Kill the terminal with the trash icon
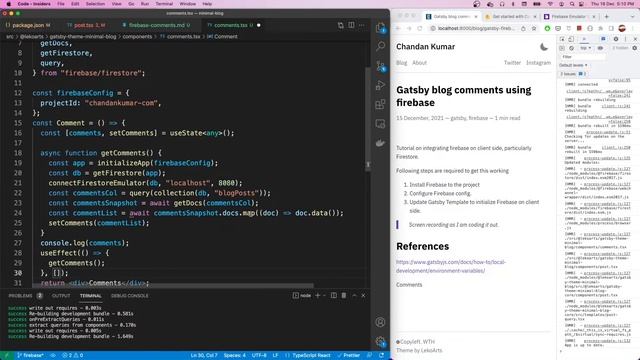Viewport: 640px width, 360px height. [x=344, y=296]
